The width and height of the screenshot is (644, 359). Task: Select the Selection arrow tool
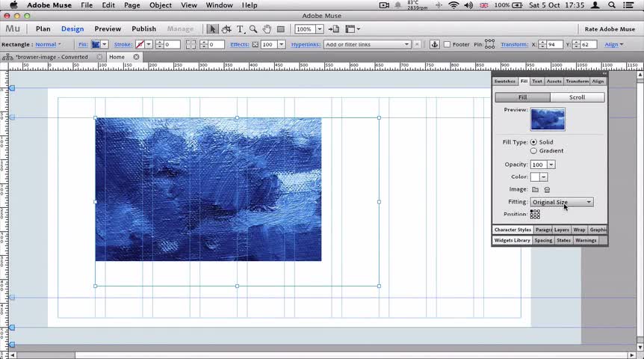(212, 29)
